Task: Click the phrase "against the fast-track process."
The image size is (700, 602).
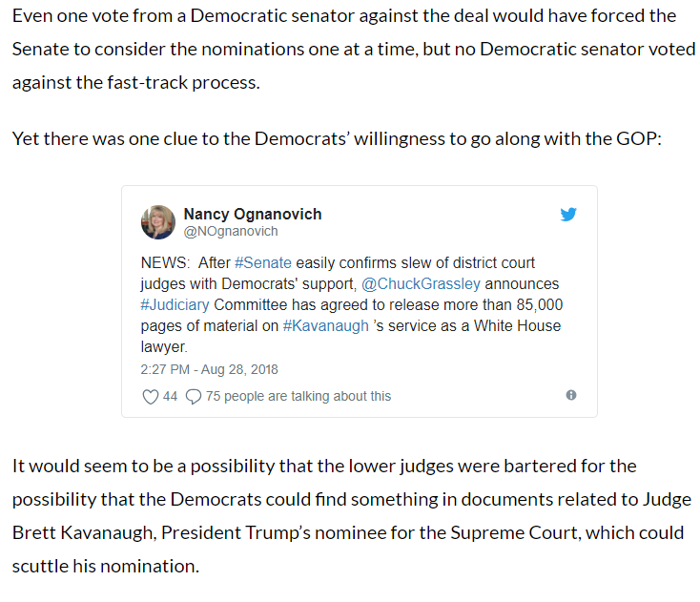Action: [x=135, y=83]
